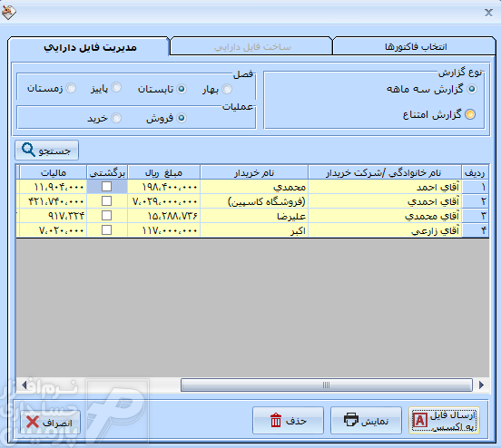Click the مالیات column header
Image resolution: width=501 pixels, height=448 pixels.
pyautogui.click(x=53, y=172)
